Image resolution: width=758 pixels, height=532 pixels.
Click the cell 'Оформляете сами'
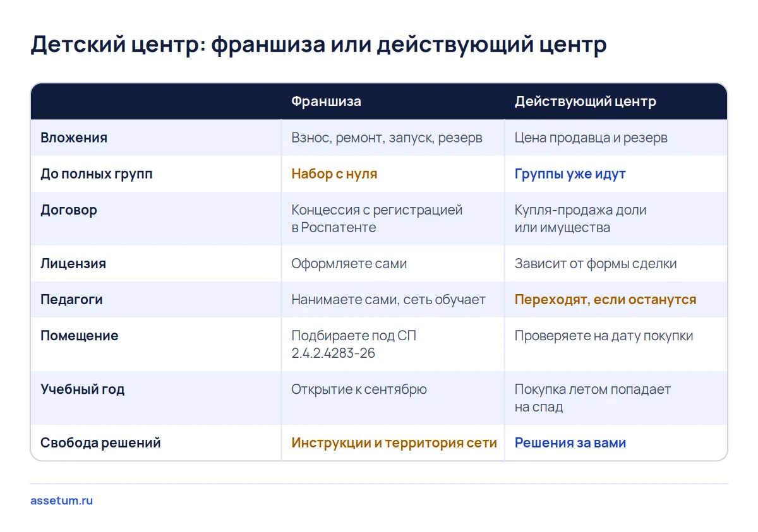pos(349,263)
